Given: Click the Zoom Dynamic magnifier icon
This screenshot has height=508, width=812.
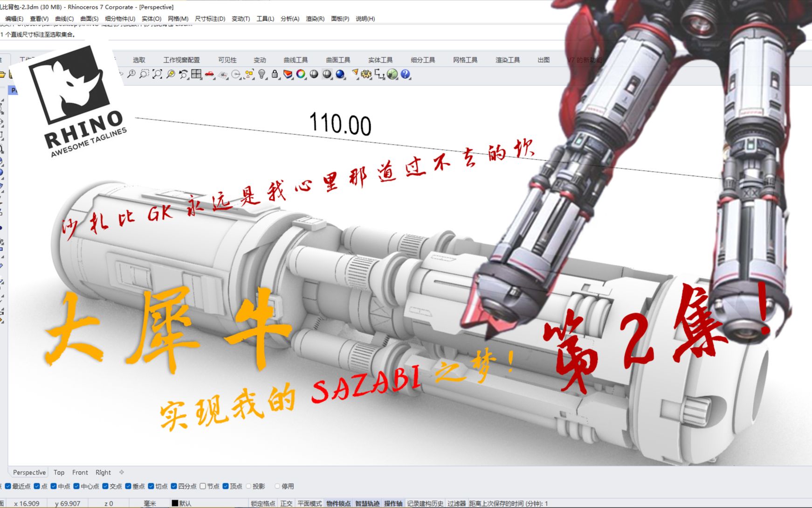Looking at the screenshot, I should click(131, 74).
